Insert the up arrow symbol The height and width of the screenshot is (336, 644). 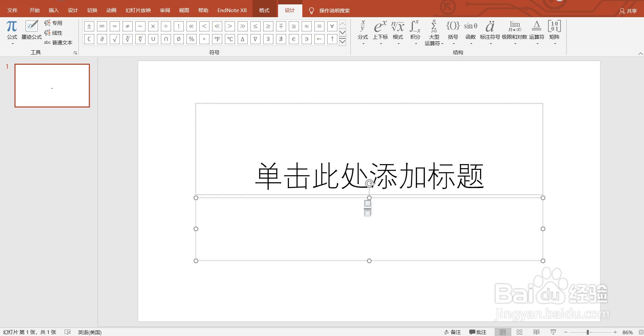pos(332,39)
